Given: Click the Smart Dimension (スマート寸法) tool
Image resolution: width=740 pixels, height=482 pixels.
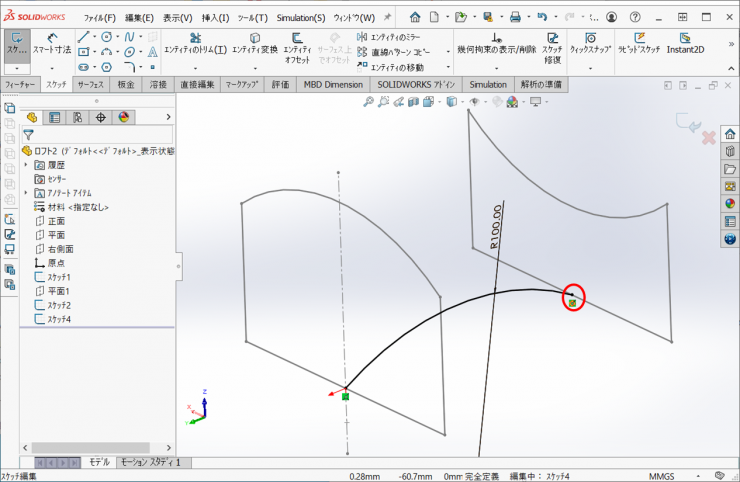Looking at the screenshot, I should (51, 41).
